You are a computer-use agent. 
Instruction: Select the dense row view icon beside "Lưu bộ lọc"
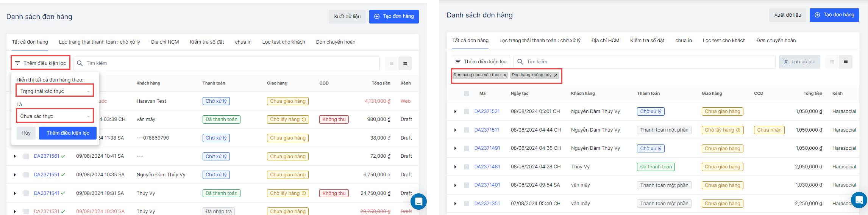click(845, 62)
